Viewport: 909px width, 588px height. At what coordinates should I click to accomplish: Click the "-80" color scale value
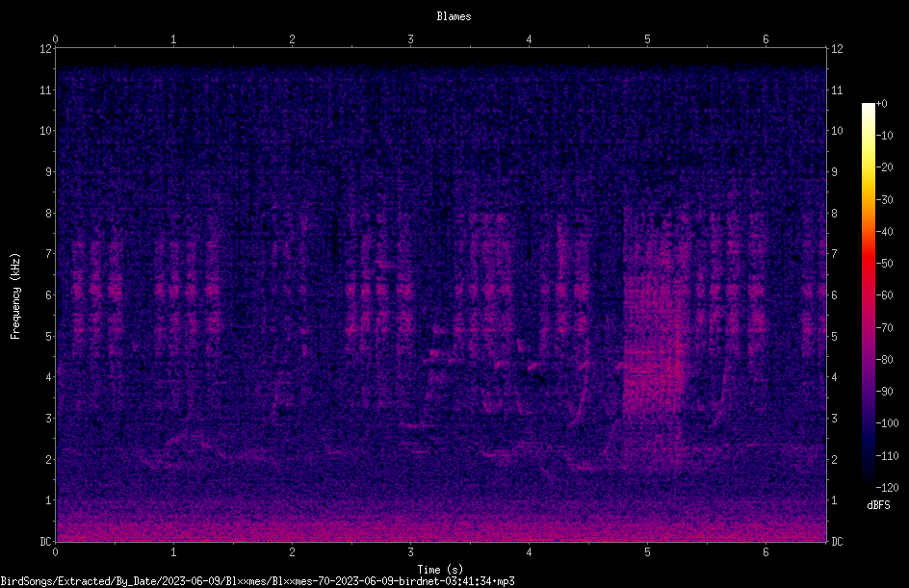[x=885, y=360]
